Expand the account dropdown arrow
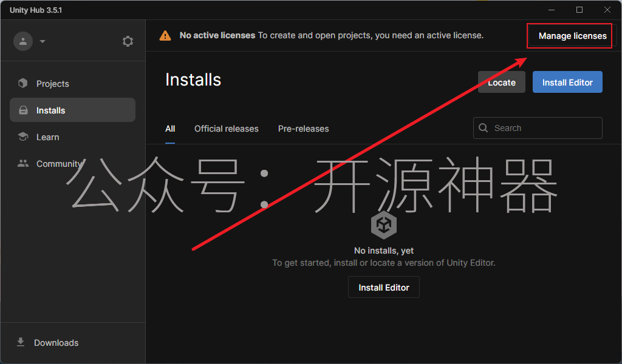This screenshot has height=364, width=622. click(x=43, y=41)
